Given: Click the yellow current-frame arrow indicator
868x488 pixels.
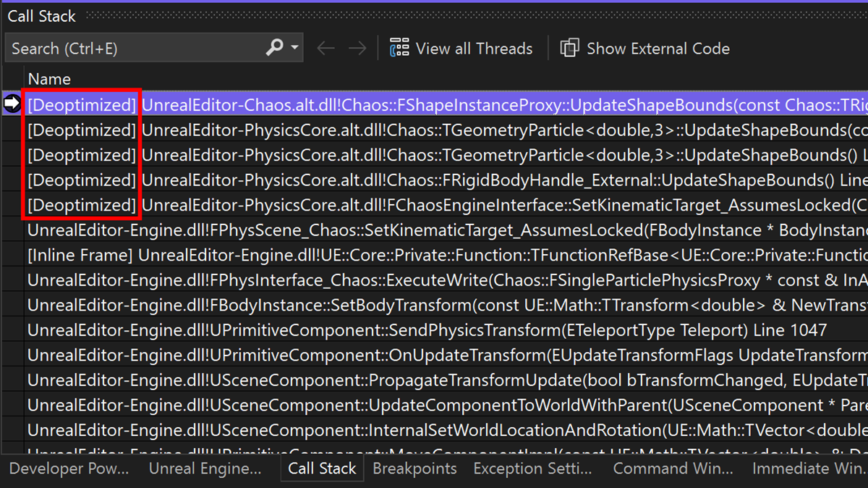Looking at the screenshot, I should coord(13,104).
